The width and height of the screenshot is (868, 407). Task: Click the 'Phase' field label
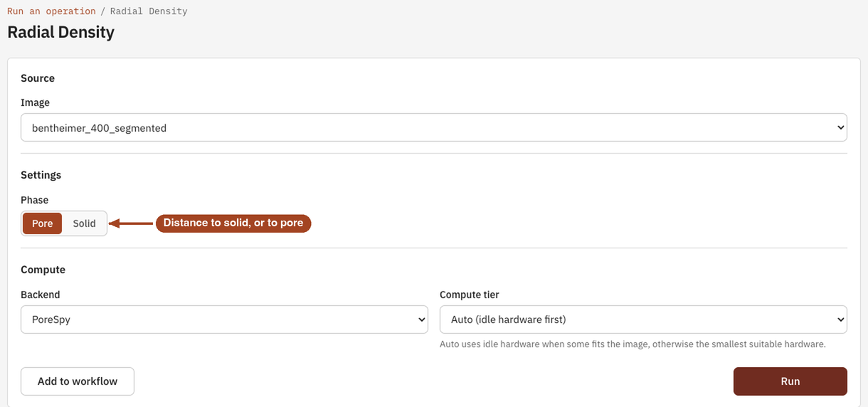click(x=34, y=200)
